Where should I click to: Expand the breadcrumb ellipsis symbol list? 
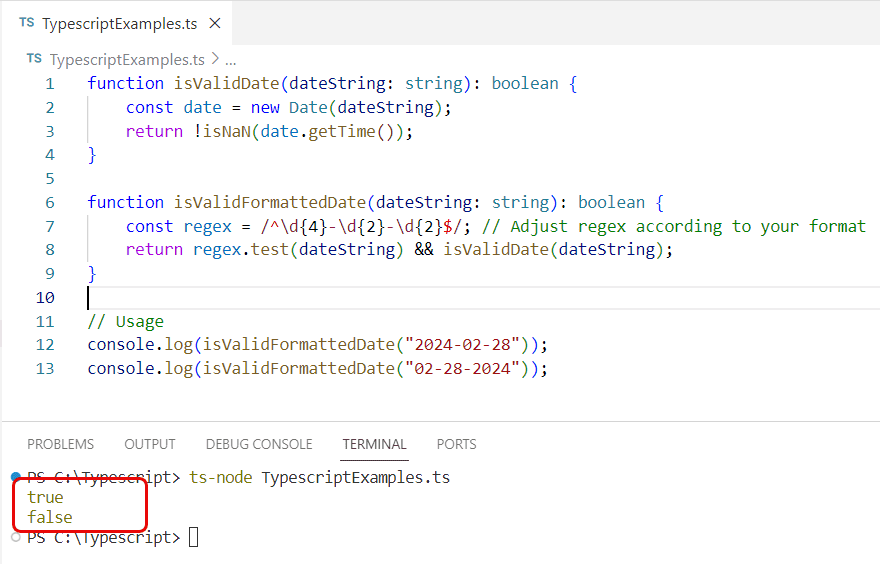coord(231,60)
